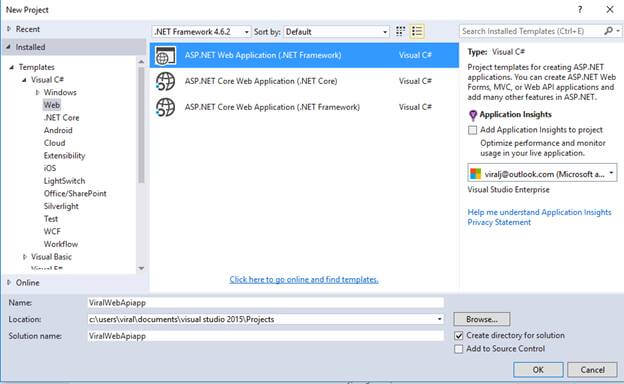The width and height of the screenshot is (624, 384).
Task: Open the Privacy Statement link
Action: tap(499, 222)
